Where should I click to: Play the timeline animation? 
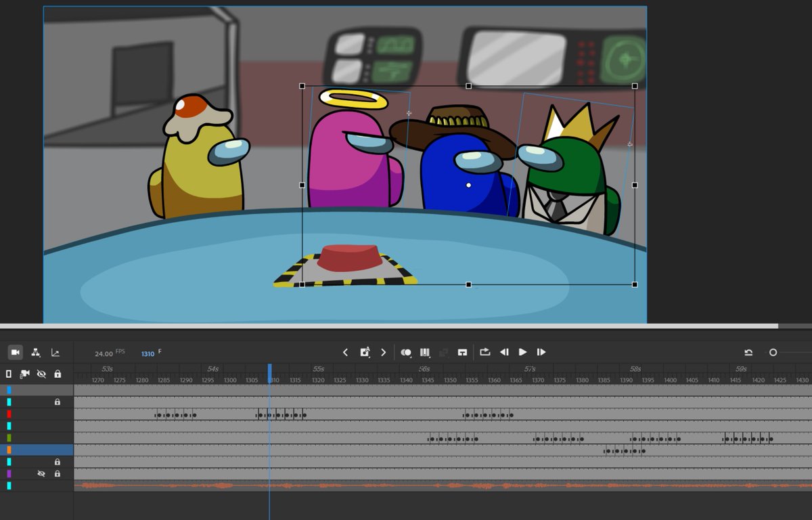[x=522, y=352]
